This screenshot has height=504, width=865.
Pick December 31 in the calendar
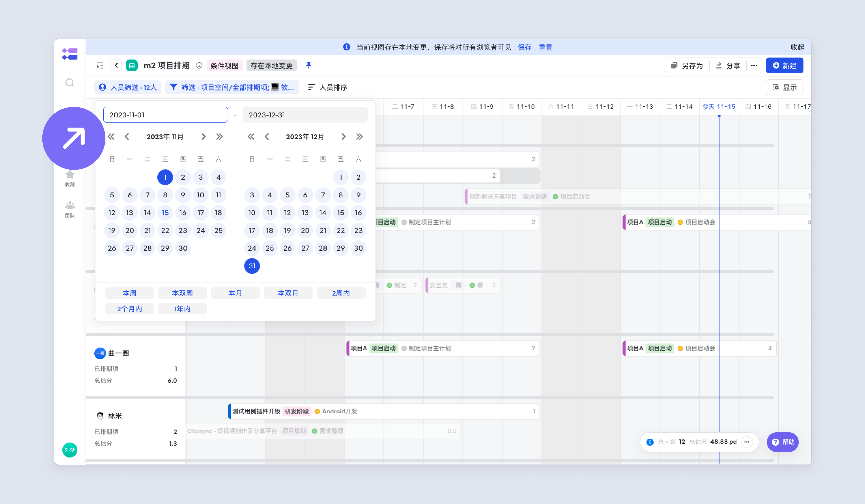pos(252,266)
